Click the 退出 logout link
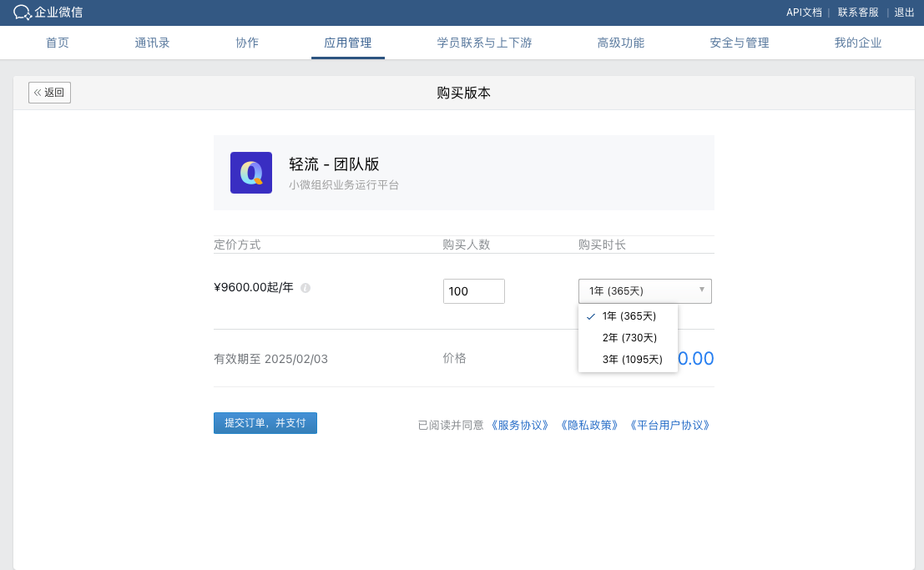The image size is (924, 570). tap(904, 13)
